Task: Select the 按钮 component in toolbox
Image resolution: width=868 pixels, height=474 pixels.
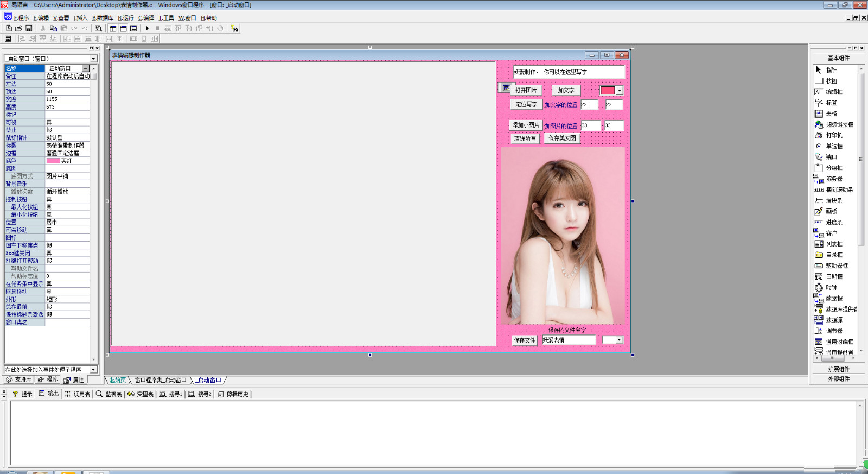Action: click(x=831, y=81)
